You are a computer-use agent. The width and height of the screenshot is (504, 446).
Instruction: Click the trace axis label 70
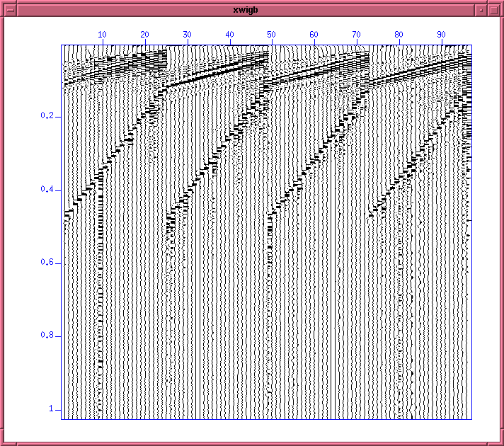click(357, 34)
